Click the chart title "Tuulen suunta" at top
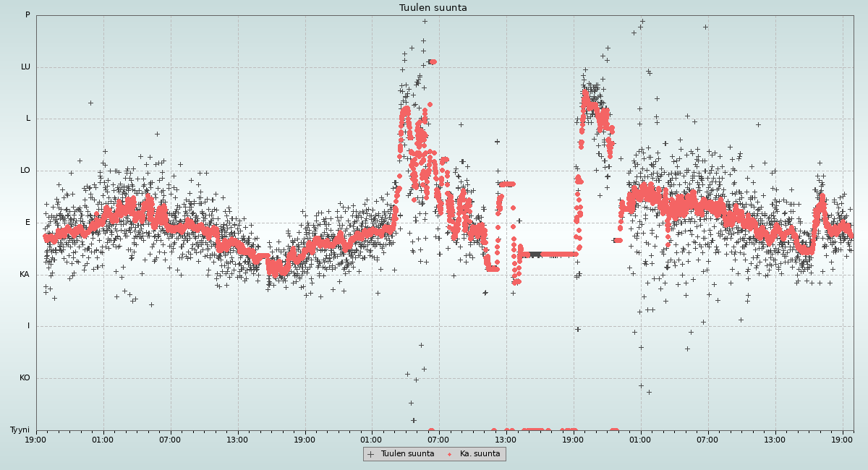 [x=433, y=8]
